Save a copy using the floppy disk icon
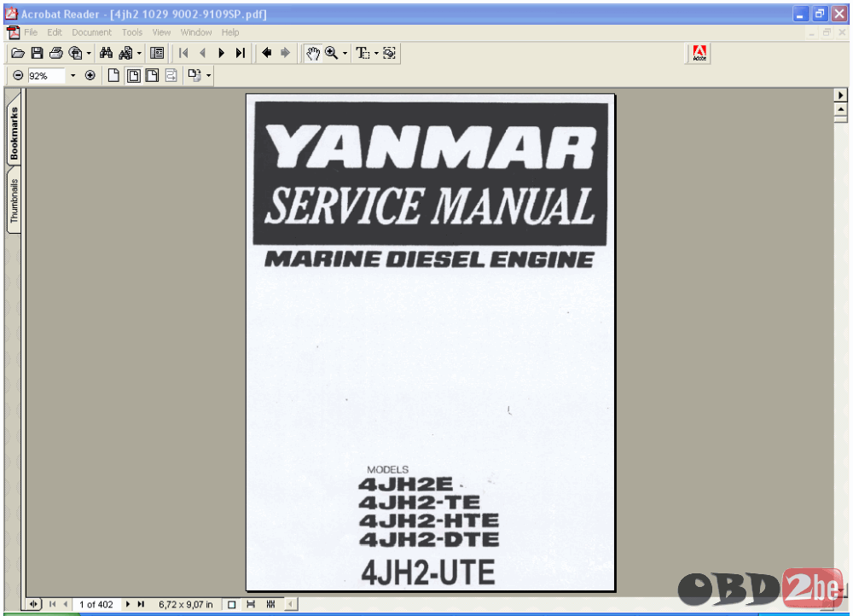The width and height of the screenshot is (853, 616). 37,54
